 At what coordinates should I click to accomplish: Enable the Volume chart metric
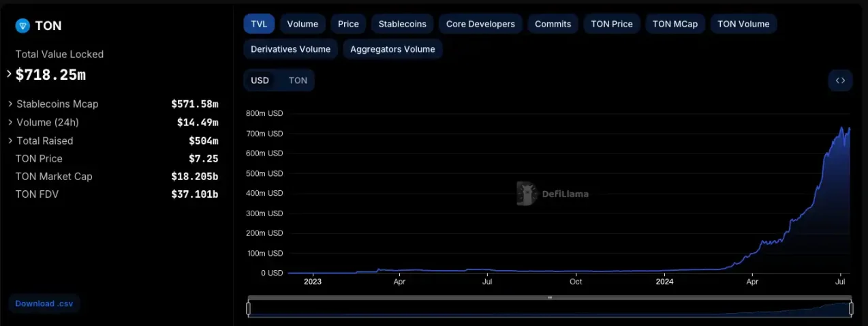point(303,24)
